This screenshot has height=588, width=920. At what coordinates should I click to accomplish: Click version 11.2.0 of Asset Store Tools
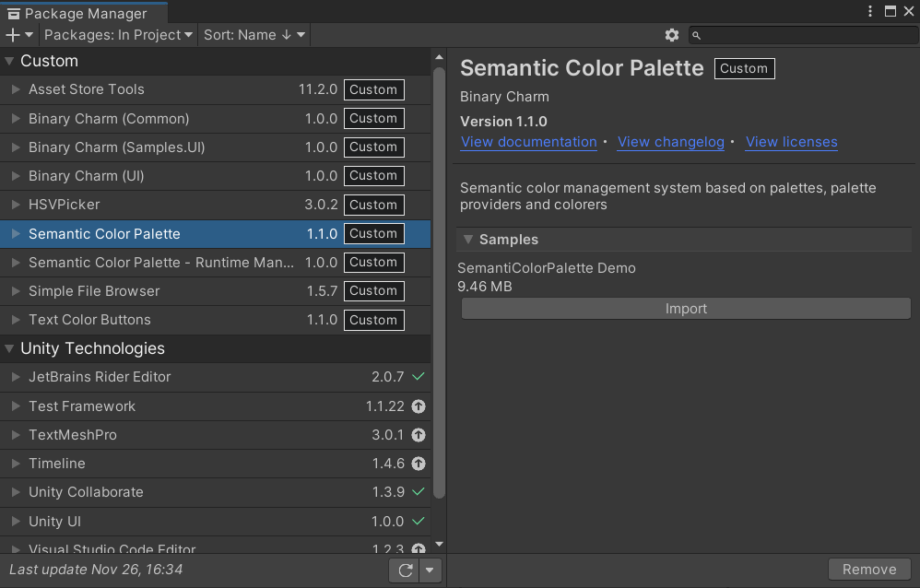pyautogui.click(x=318, y=89)
